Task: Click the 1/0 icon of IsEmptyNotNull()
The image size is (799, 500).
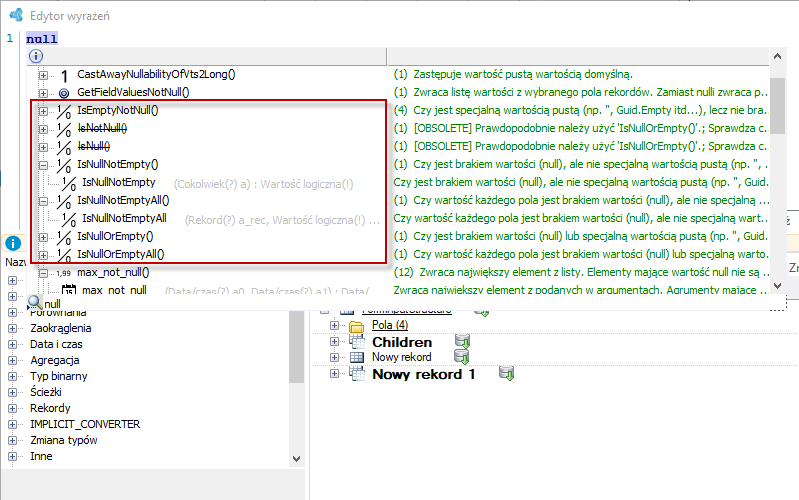Action: pyautogui.click(x=64, y=111)
